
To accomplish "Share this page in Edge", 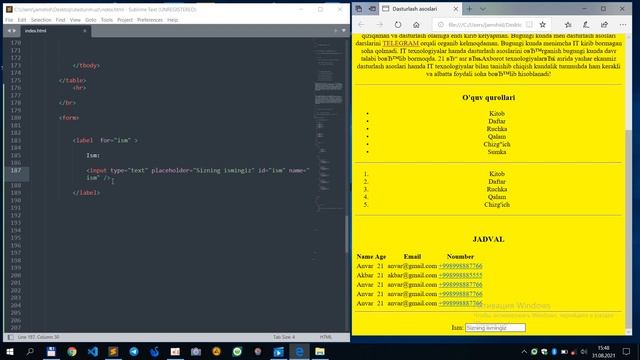I will tap(604, 24).
